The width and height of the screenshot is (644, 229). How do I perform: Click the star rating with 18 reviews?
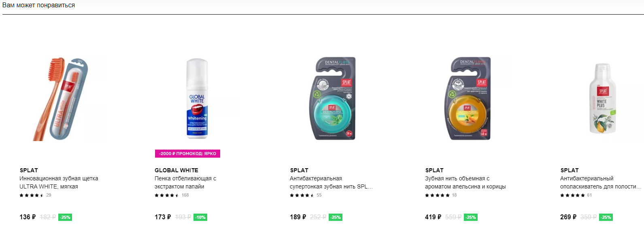(437, 195)
